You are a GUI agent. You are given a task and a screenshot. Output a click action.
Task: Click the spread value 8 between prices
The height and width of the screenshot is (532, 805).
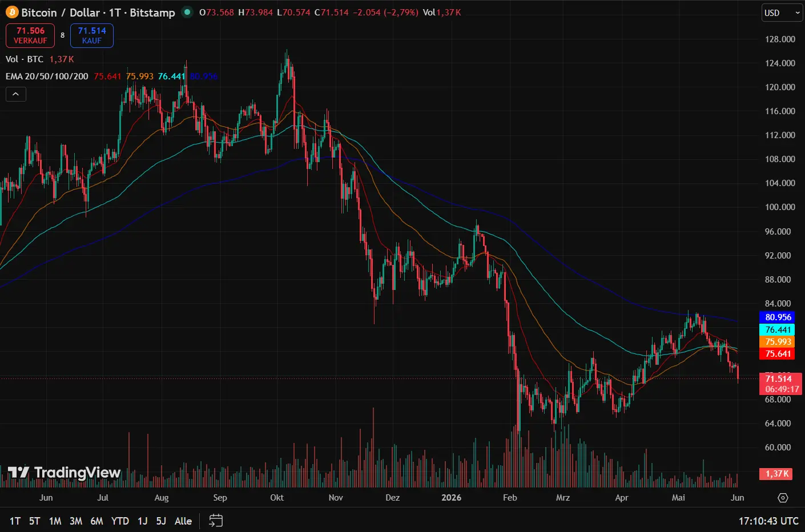coord(63,35)
